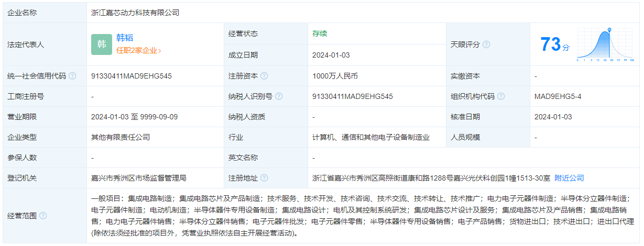Click the 行业 label
This screenshot has height=246, width=644.
click(x=236, y=137)
